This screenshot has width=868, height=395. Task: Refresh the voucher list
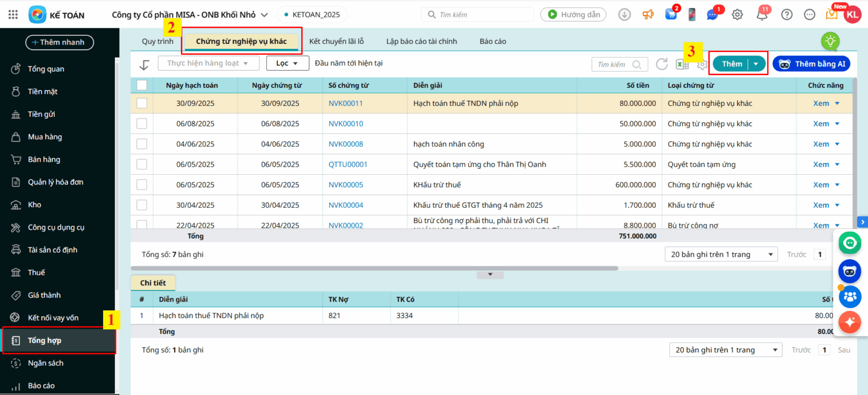coord(662,65)
